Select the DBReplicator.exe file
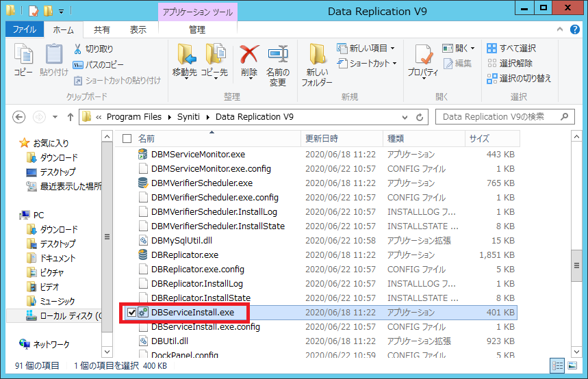This screenshot has height=379, width=588. point(185,255)
